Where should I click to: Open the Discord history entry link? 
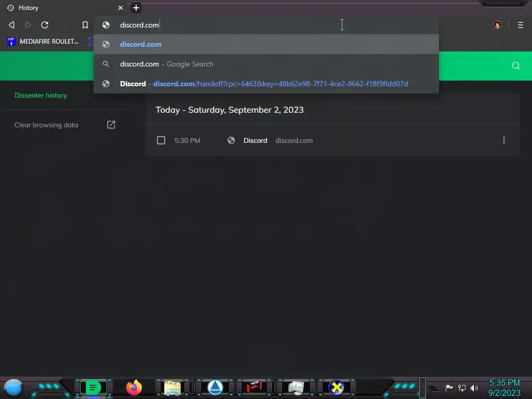point(255,140)
